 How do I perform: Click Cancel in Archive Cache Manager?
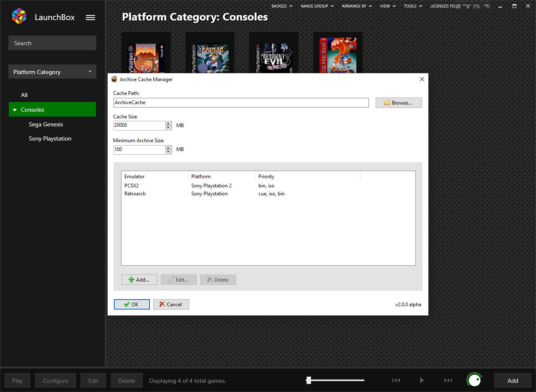[171, 304]
